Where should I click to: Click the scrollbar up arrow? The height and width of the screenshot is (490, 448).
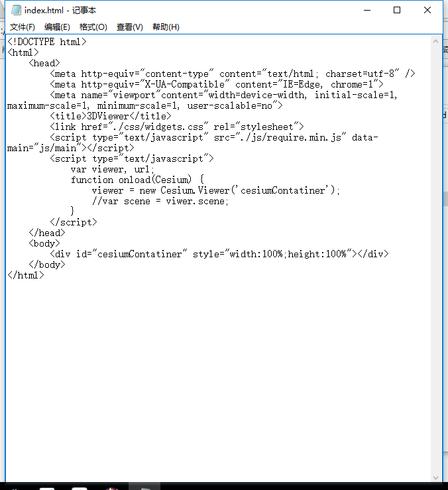(436, 41)
